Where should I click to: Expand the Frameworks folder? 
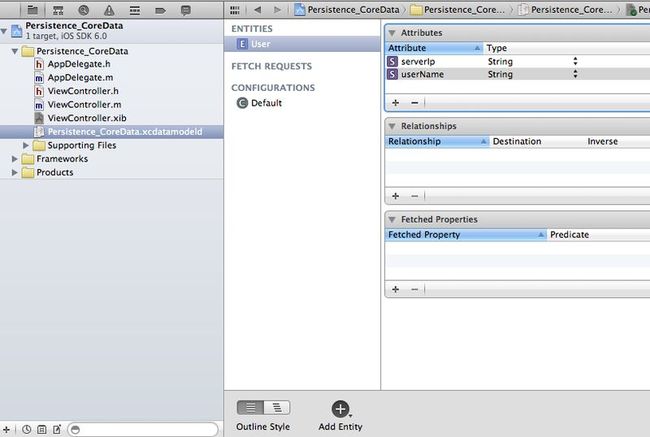[15, 159]
